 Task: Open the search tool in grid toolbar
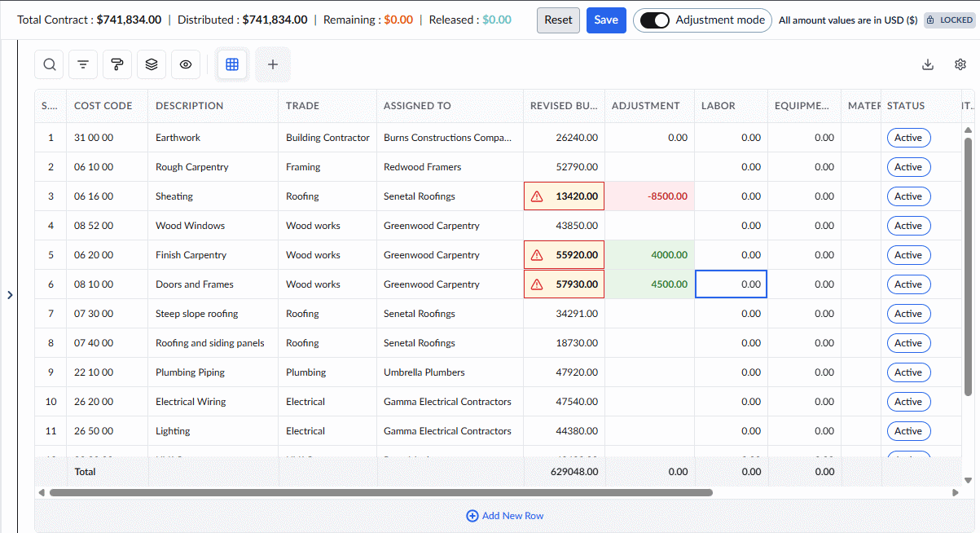[x=49, y=64]
